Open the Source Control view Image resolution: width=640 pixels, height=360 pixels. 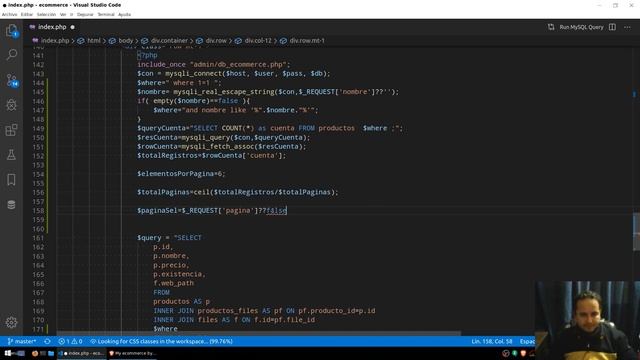11,80
